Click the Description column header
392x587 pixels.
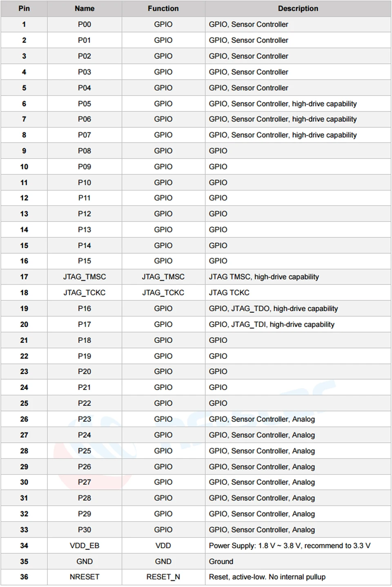[298, 9]
